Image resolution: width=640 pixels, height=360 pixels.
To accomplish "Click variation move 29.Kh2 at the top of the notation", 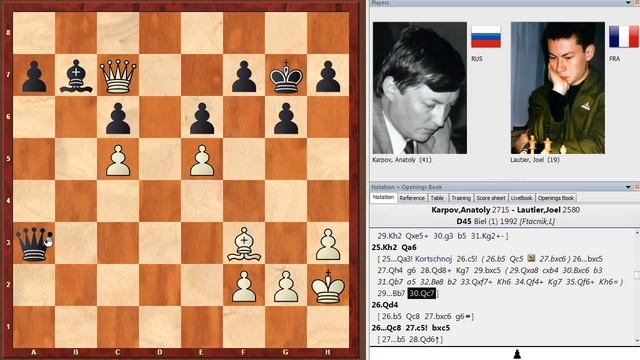I will [x=390, y=236].
